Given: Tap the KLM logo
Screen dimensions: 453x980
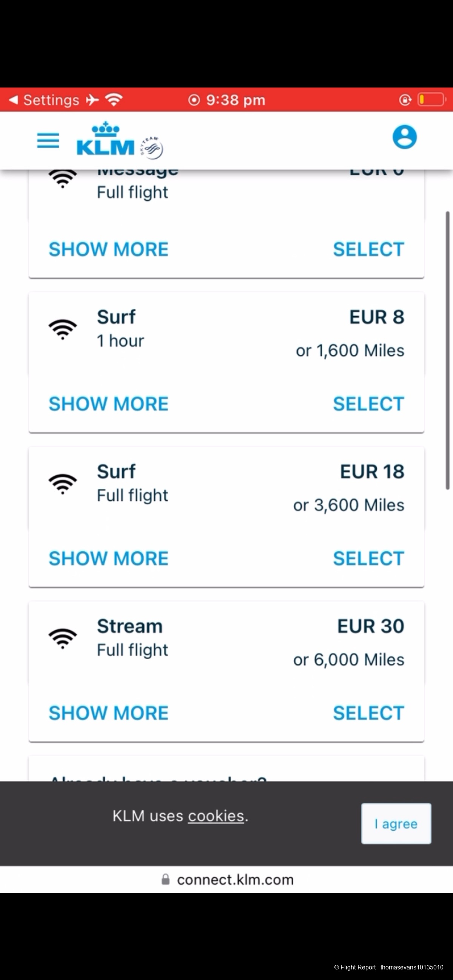Looking at the screenshot, I should coord(105,139).
